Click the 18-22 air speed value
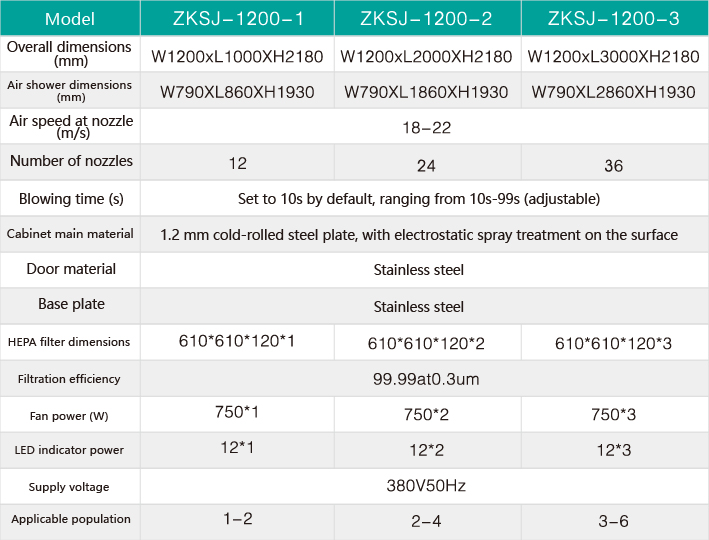 coord(426,128)
